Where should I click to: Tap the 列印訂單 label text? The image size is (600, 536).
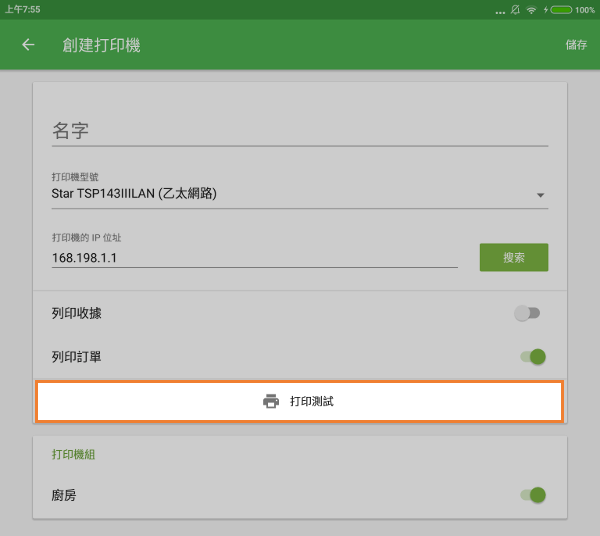77,357
